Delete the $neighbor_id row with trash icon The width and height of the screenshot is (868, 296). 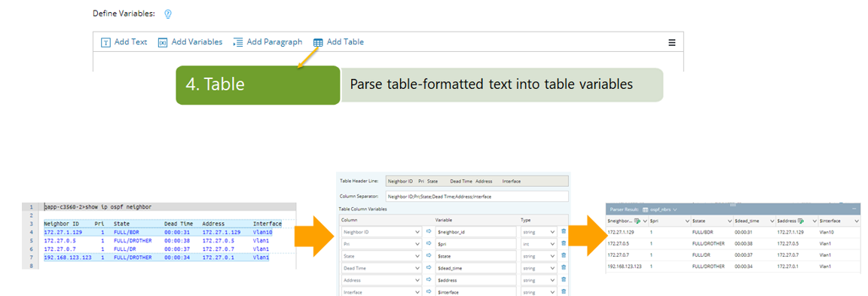(x=564, y=231)
